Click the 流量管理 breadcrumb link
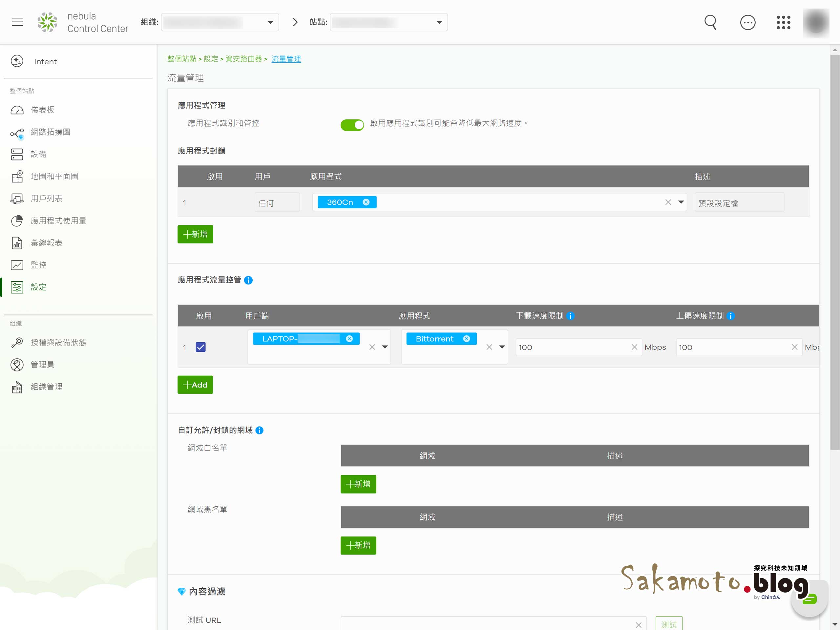 click(x=286, y=59)
